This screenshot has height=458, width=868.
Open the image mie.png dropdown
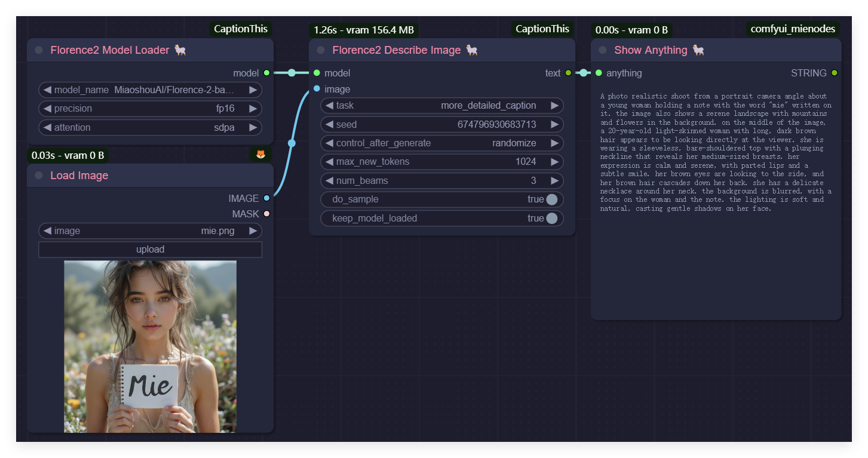click(150, 231)
